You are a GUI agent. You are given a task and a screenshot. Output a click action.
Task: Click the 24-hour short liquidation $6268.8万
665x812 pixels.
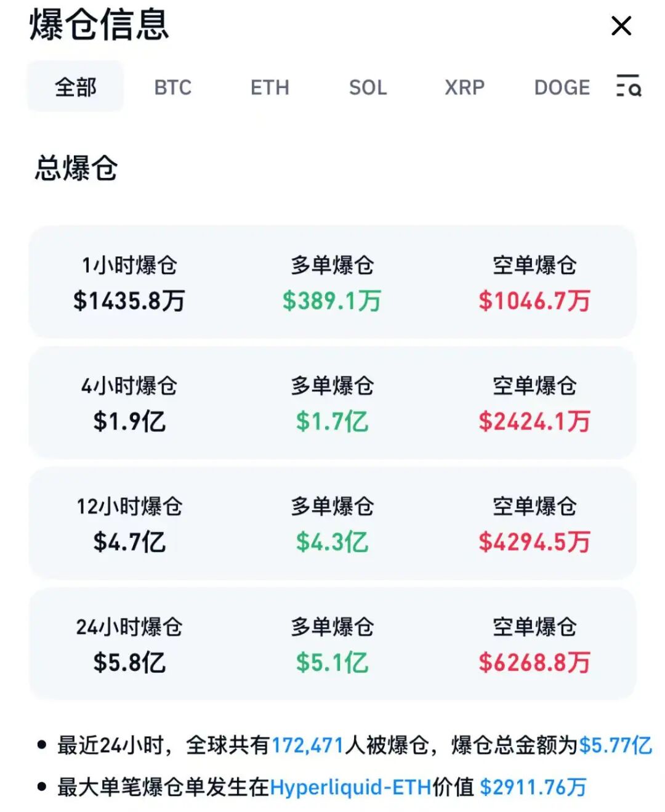534,663
